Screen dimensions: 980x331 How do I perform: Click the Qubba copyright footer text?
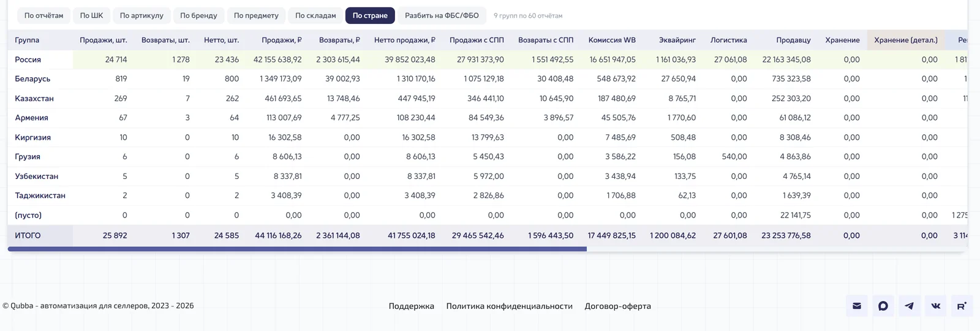[98, 305]
